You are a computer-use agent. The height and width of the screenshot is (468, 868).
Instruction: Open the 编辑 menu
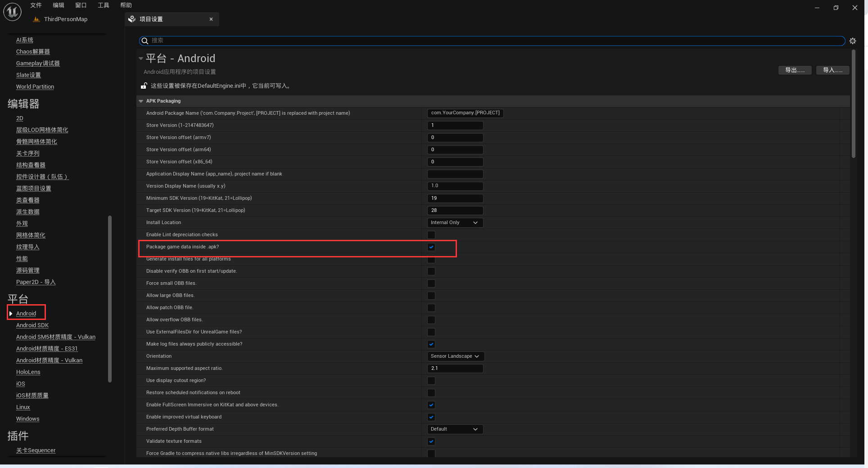click(59, 5)
